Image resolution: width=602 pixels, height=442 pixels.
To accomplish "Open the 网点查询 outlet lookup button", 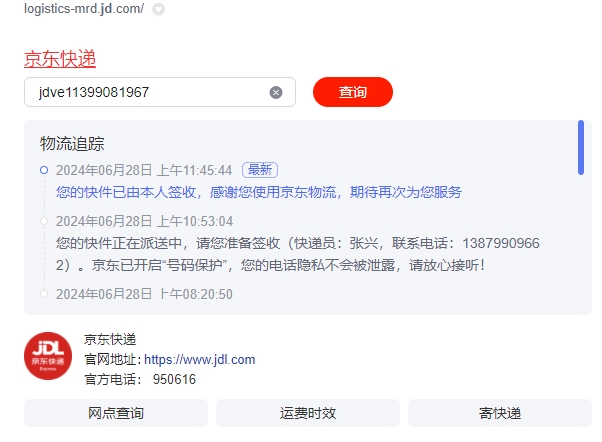I will 116,413.
